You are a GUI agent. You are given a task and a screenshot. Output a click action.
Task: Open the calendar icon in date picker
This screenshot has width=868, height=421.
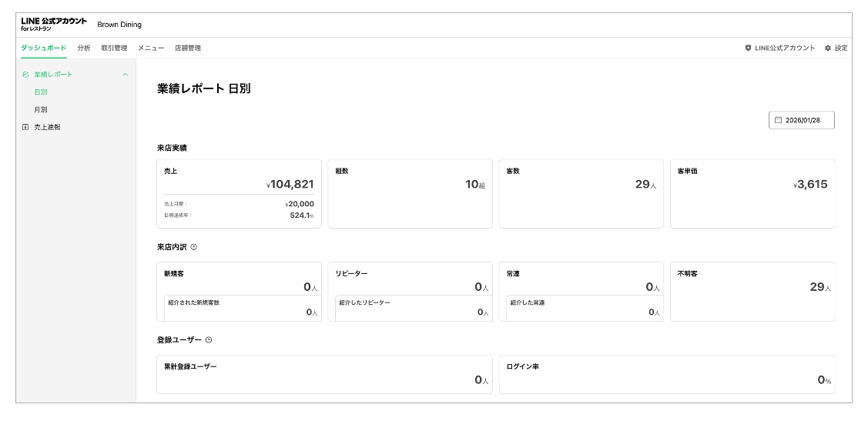[x=778, y=120]
